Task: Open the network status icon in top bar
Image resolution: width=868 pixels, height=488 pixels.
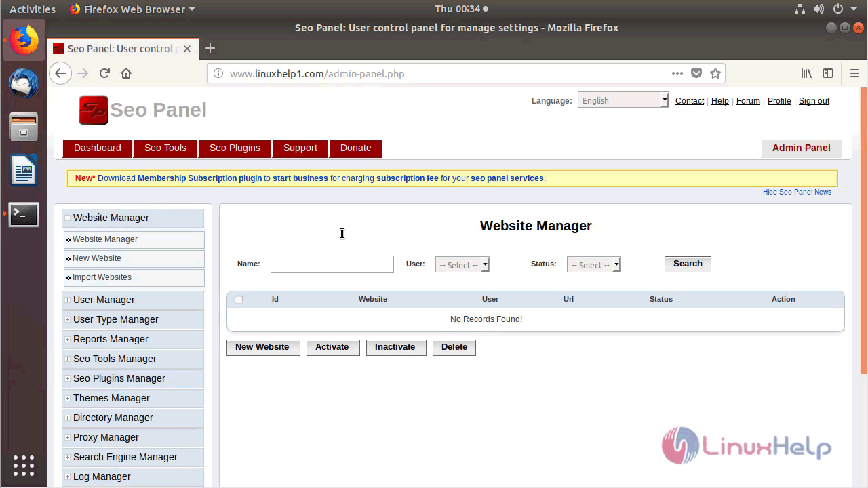Action: tap(800, 9)
